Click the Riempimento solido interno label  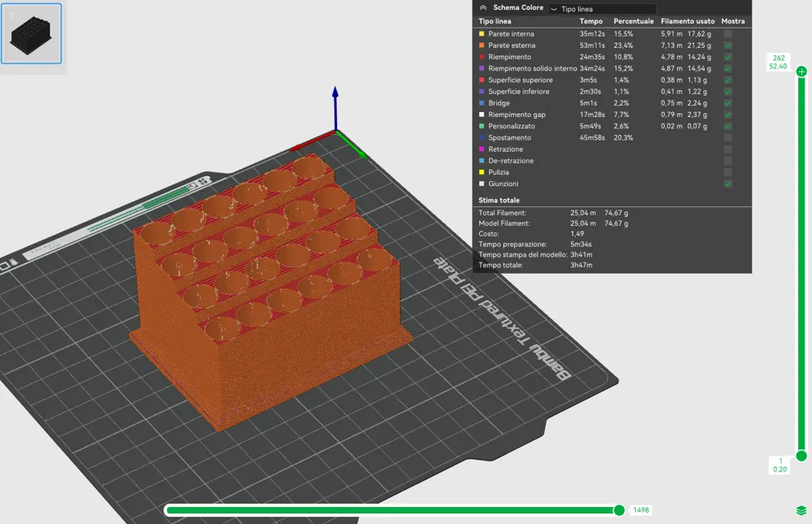(x=533, y=68)
